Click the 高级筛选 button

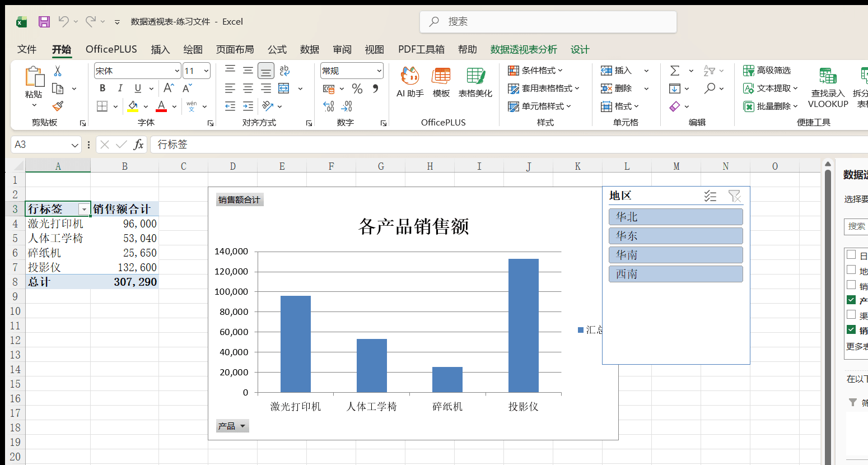tap(767, 71)
